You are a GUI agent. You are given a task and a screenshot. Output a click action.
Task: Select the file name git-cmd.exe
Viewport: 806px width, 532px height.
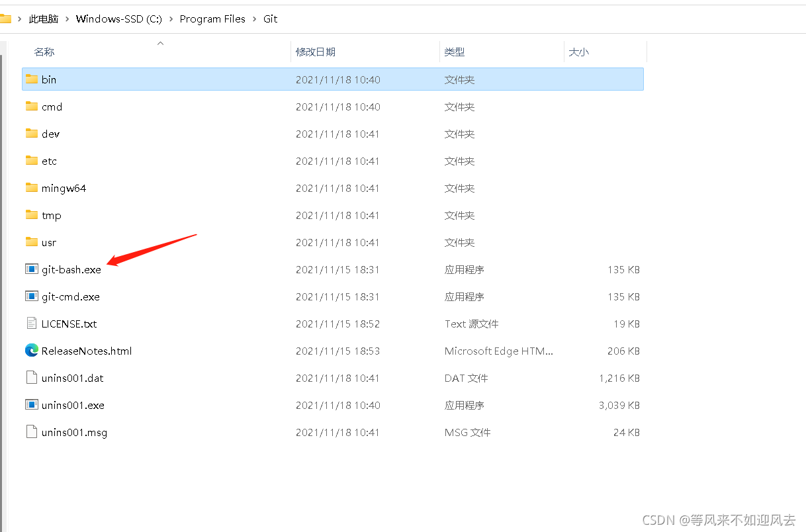coord(71,296)
